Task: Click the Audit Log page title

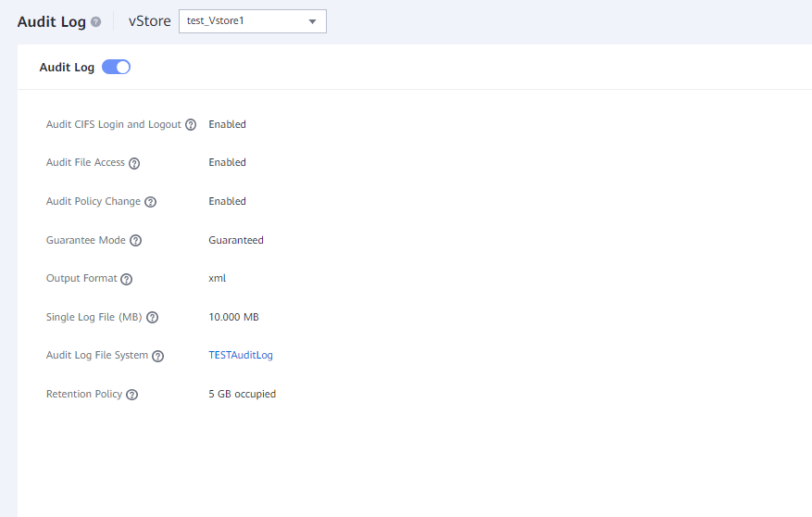Action: point(52,21)
